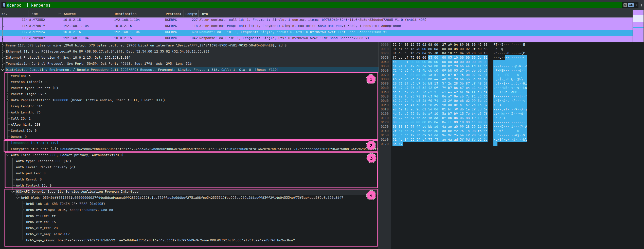Sort by the Destination column header

tap(138, 14)
